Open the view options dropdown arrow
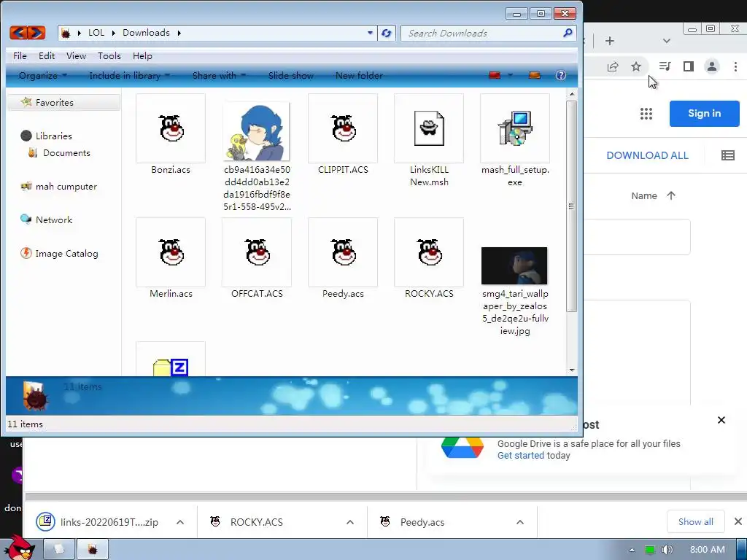 coord(510,75)
